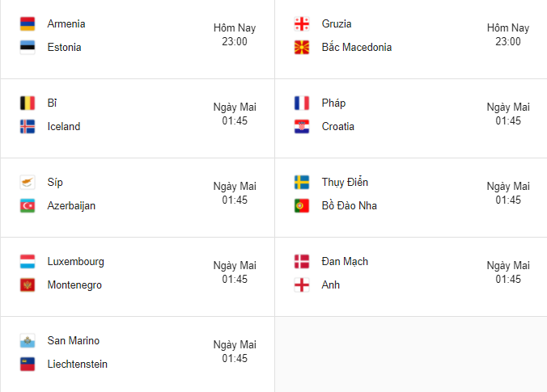
Task: Select the Iceland flag icon
Action: 28,126
